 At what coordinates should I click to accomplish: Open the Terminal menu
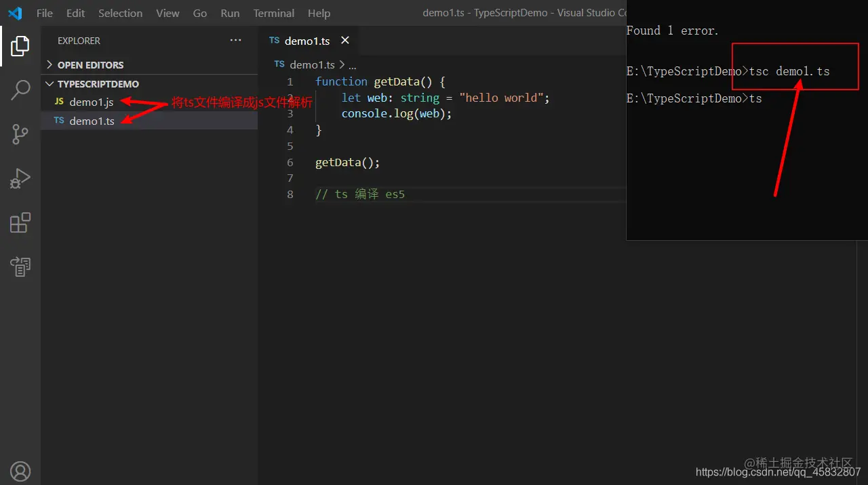click(274, 13)
